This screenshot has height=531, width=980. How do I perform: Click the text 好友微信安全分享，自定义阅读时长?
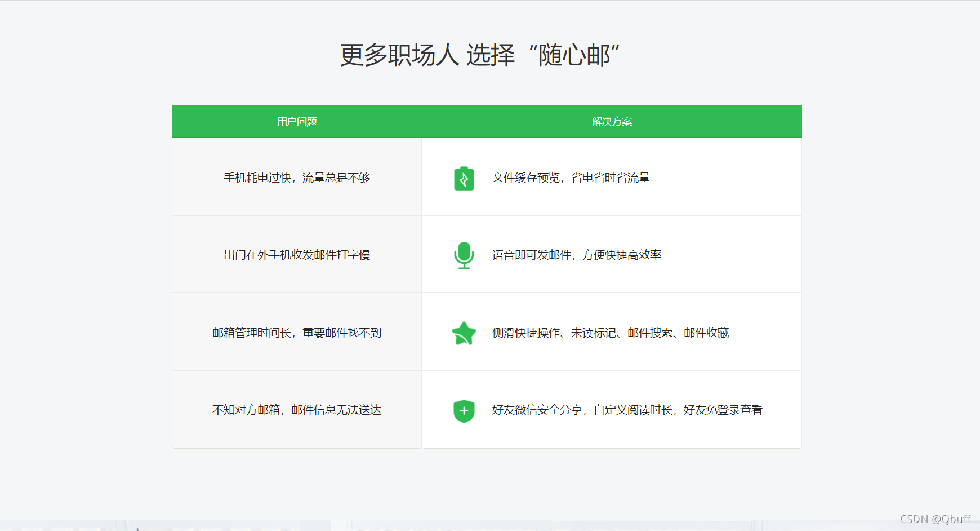pos(582,410)
